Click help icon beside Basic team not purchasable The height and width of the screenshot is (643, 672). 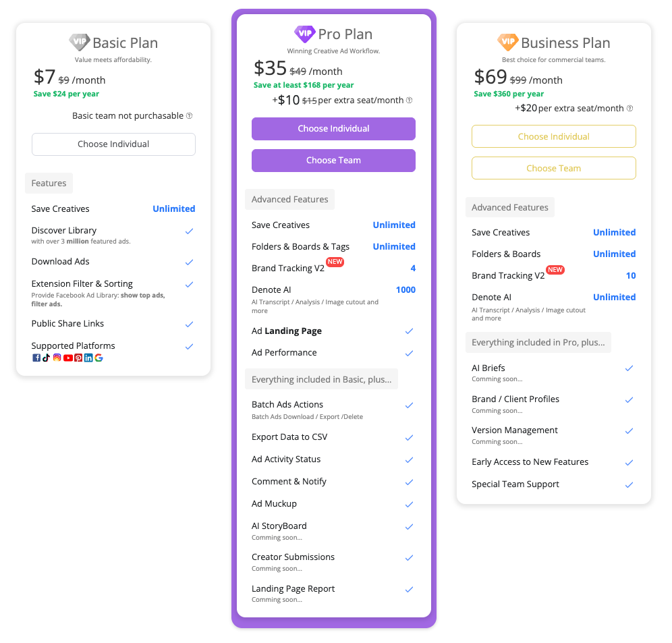coord(189,116)
